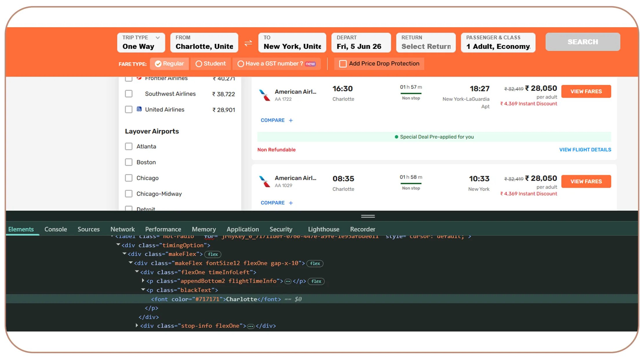Image resolution: width=644 pixels, height=359 pixels.
Task: Click the Special Deal Pre-applied banner
Action: (434, 137)
